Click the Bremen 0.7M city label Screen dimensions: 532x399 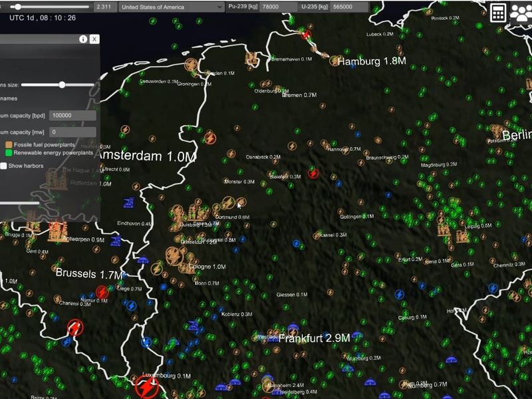299,95
